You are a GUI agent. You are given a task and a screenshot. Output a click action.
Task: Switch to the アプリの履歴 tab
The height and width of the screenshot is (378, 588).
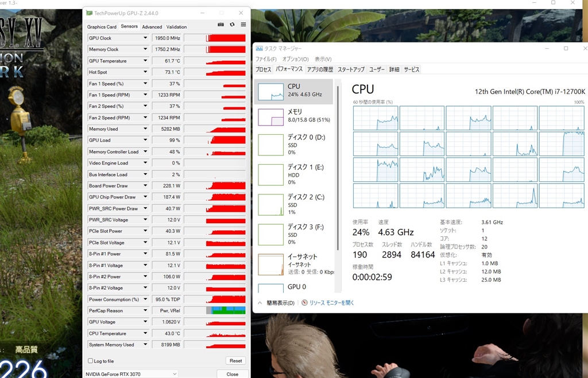tap(320, 69)
